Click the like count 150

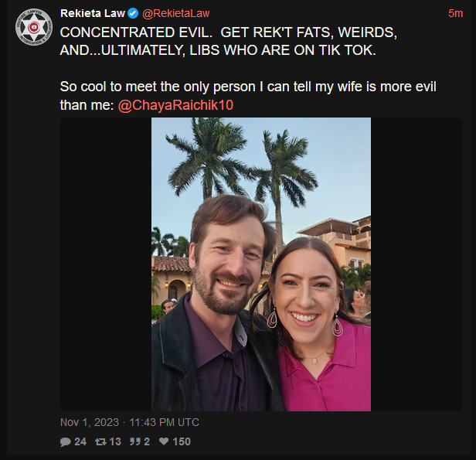pos(182,441)
